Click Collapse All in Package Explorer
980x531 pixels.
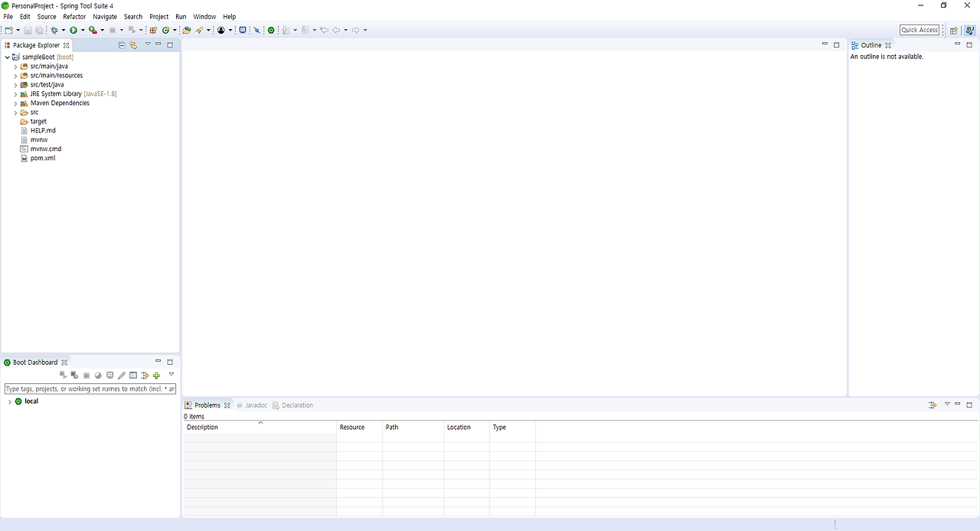click(x=122, y=45)
